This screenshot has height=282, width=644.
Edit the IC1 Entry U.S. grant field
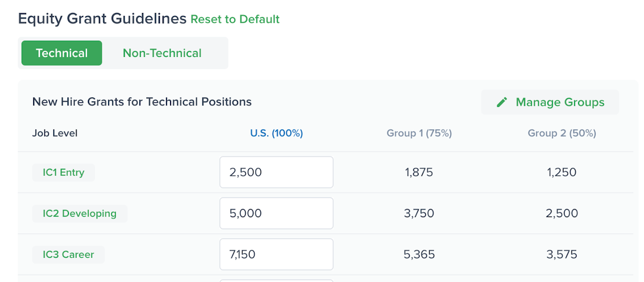click(x=276, y=172)
